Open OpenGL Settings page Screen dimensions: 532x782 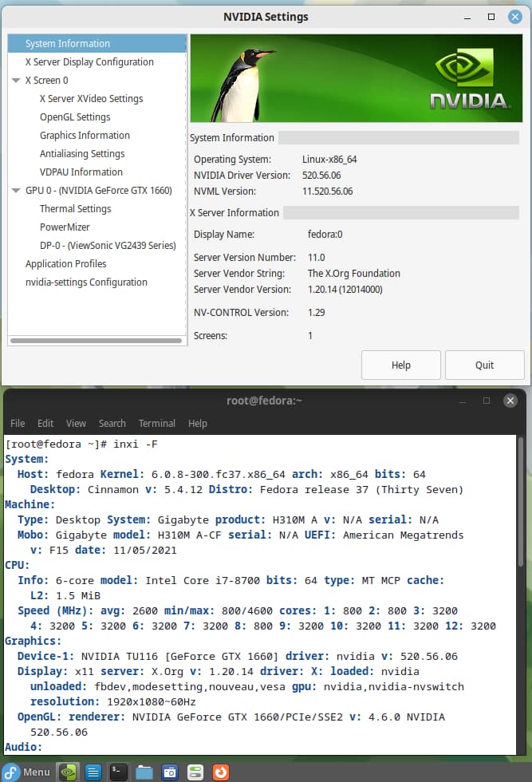click(x=75, y=117)
